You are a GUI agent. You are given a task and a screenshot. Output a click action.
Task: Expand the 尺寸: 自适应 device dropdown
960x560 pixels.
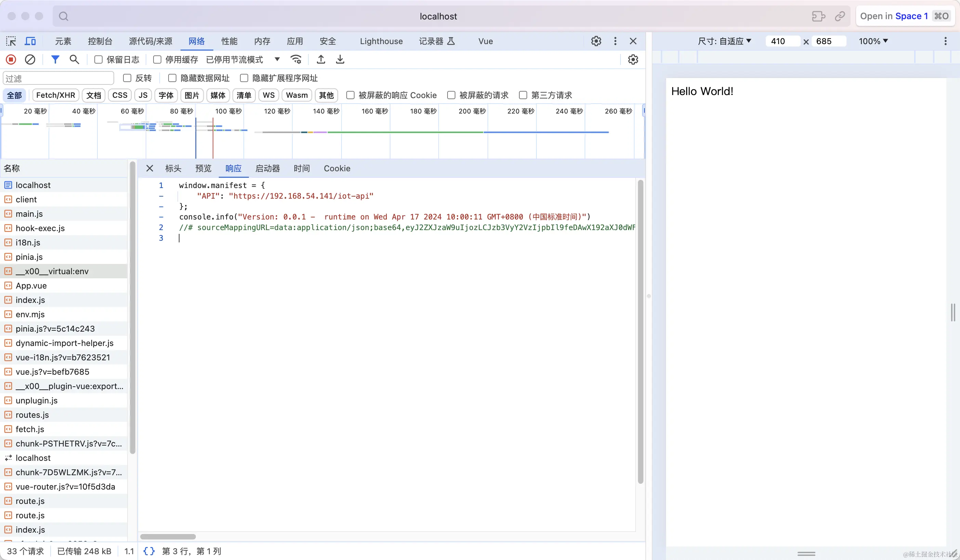[x=724, y=41]
